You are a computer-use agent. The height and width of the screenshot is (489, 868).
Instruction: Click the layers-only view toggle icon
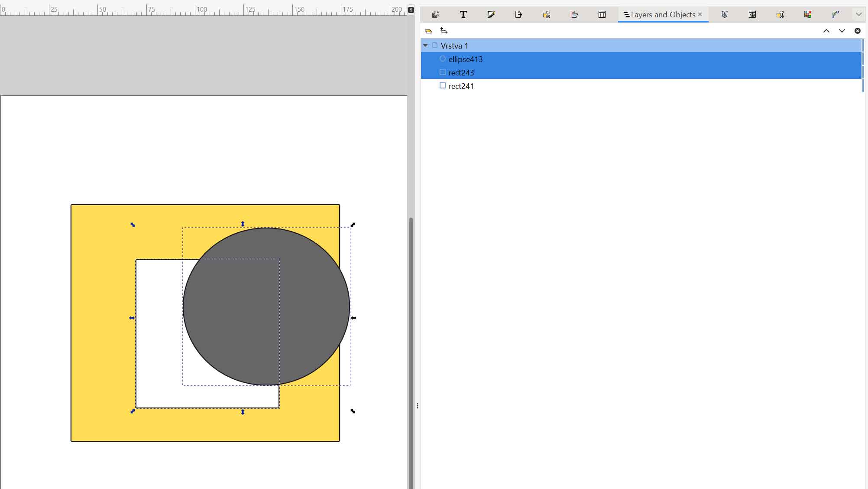click(x=428, y=31)
